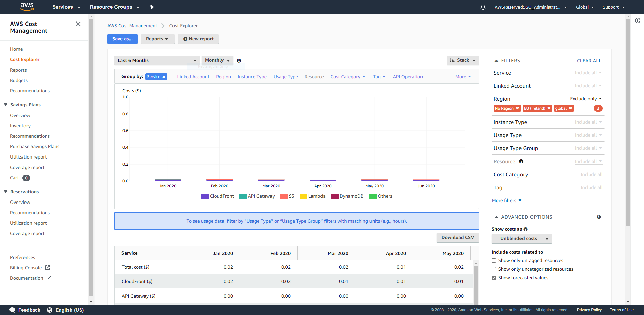This screenshot has height=315, width=644.
Task: Click the Lambda legend swatch
Action: coord(303,197)
